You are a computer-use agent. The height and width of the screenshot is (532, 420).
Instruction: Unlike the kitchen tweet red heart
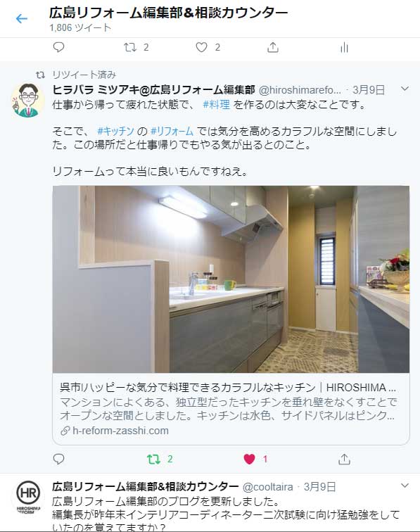[x=249, y=459]
